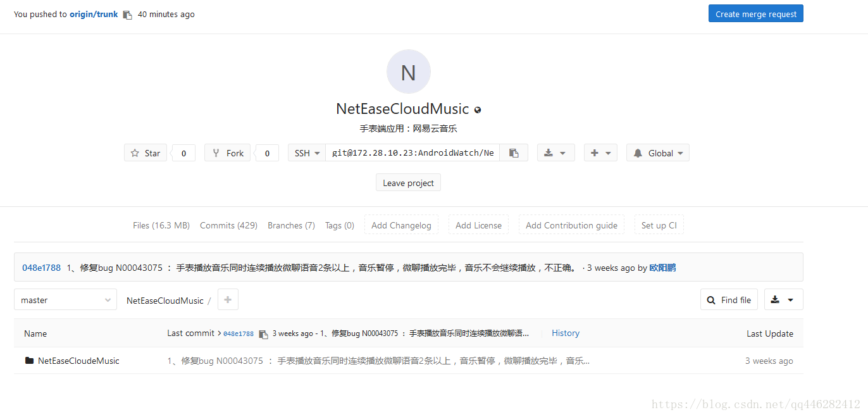Click Add Changelog
The image size is (868, 417).
(401, 225)
